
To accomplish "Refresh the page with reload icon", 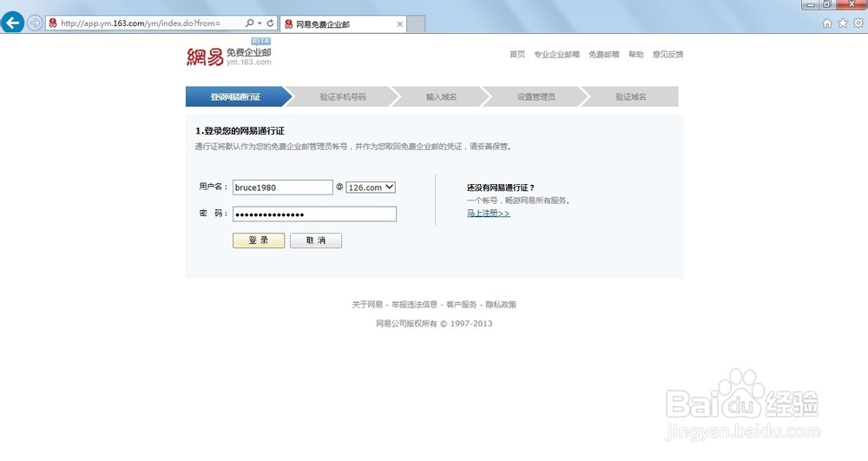I will (270, 23).
